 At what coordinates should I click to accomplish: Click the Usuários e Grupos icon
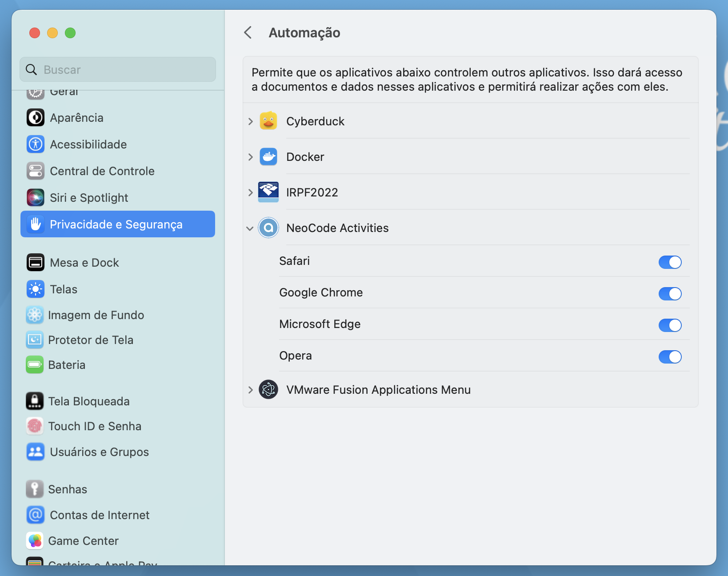click(36, 452)
